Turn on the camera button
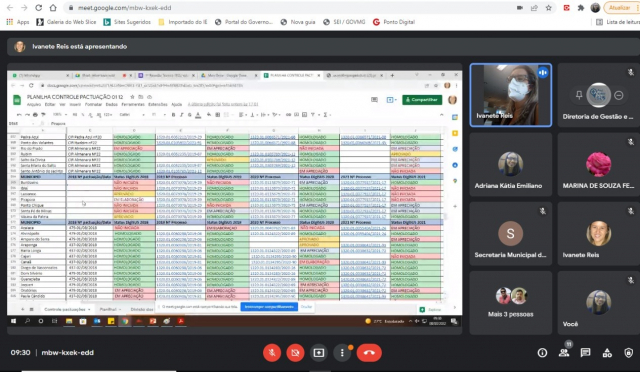The width and height of the screenshot is (640, 372). tap(295, 352)
